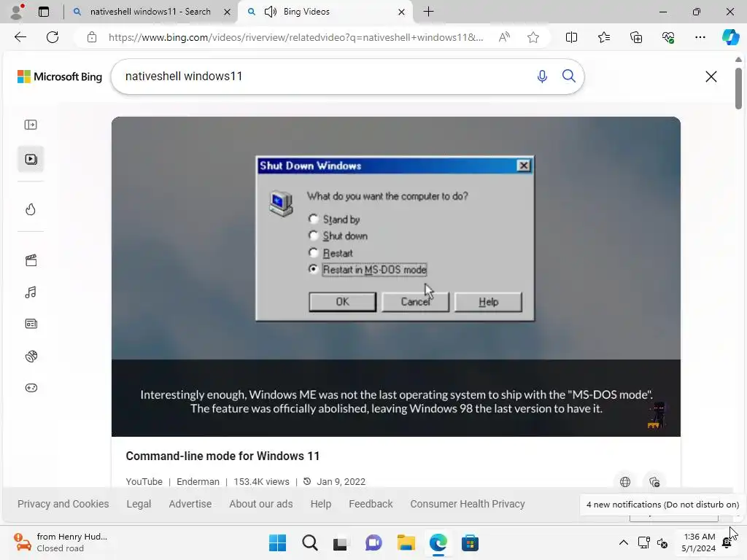Screen dimensions: 747x560
Task: Click the page vertical scrollbar thumb
Action: click(x=738, y=88)
